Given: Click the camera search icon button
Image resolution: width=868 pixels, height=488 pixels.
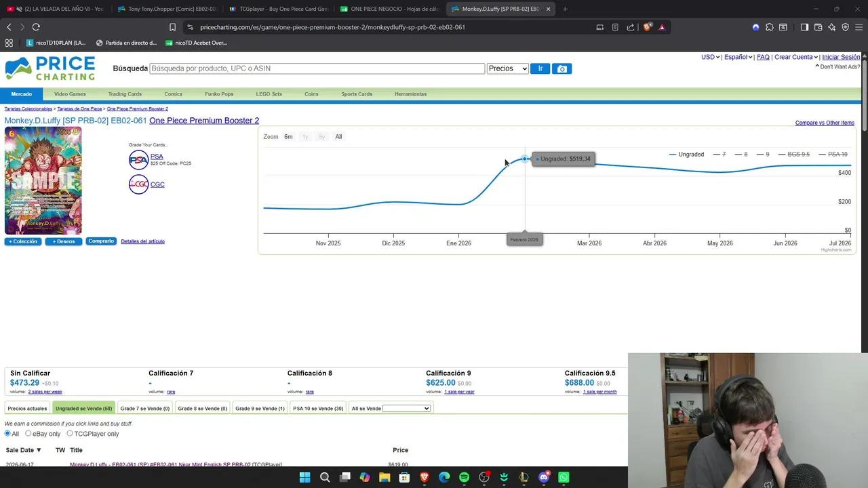Looking at the screenshot, I should pos(561,68).
